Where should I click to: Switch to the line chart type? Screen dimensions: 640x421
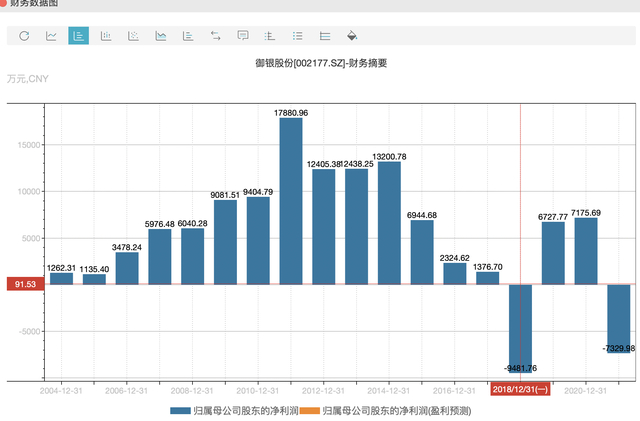point(51,36)
